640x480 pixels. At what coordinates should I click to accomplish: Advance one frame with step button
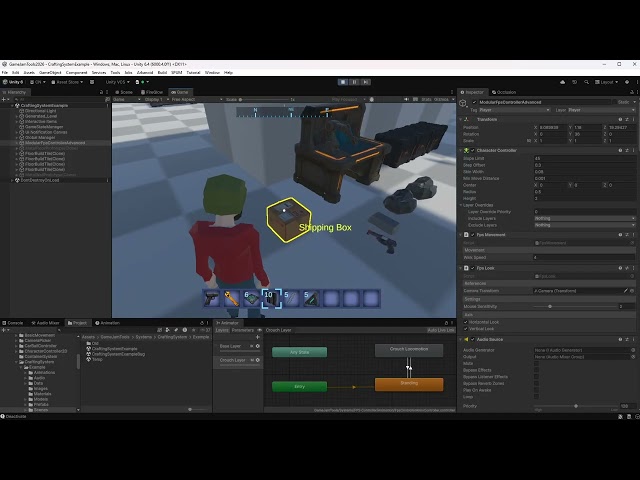[x=366, y=82]
